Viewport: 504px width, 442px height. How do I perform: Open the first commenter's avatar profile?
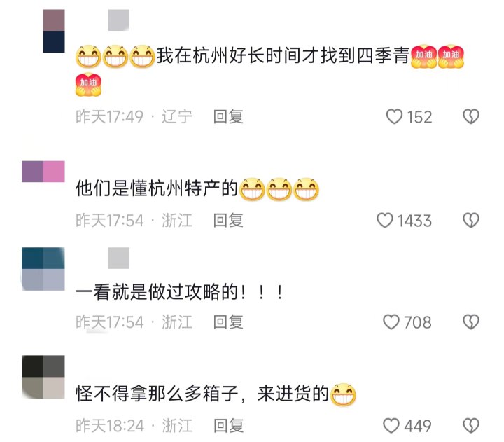54,31
